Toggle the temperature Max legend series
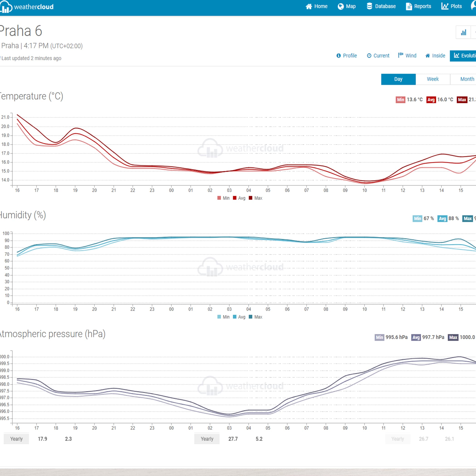Screen dimensions: 476x476 tap(255, 198)
